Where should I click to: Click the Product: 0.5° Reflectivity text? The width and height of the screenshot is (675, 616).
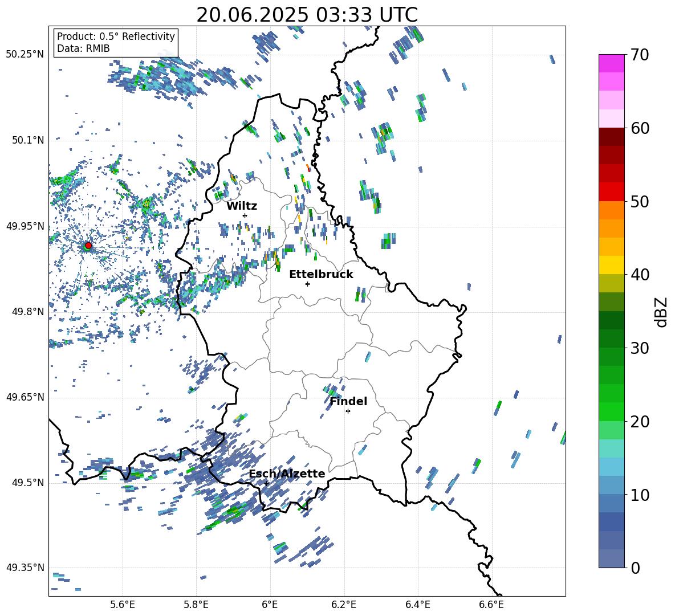(116, 36)
